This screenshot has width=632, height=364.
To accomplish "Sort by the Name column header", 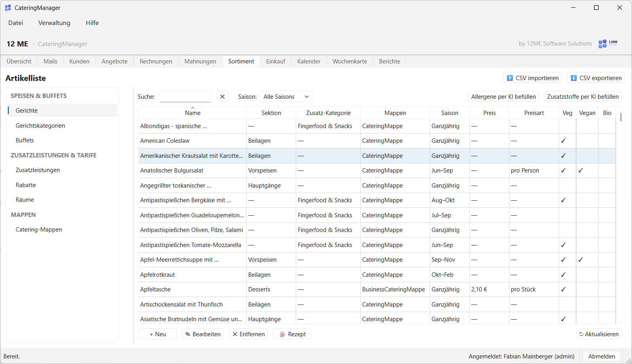I will [193, 113].
